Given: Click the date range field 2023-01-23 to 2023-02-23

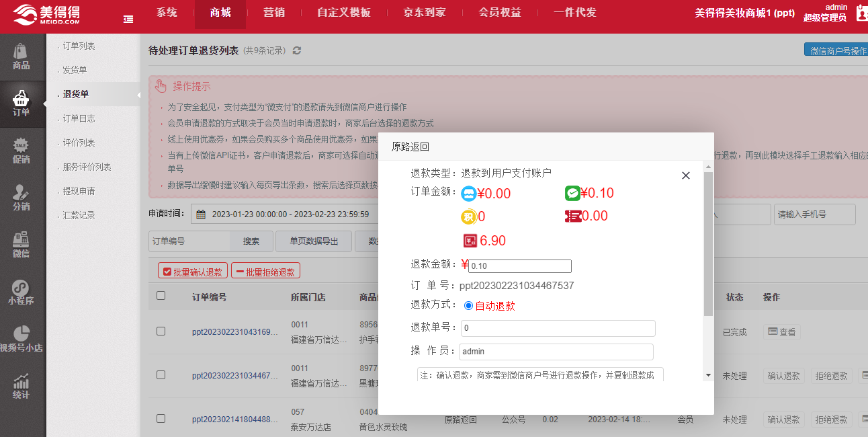Looking at the screenshot, I should click(x=284, y=214).
